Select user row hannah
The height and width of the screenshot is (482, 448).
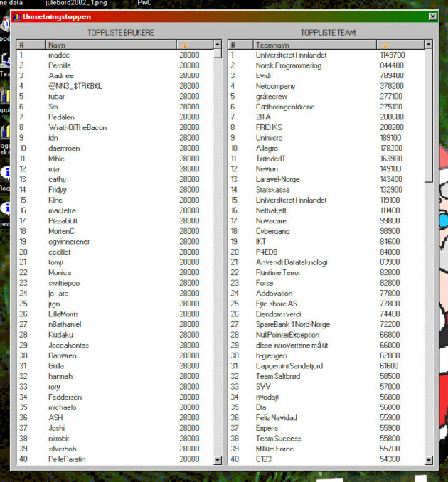pos(115,376)
